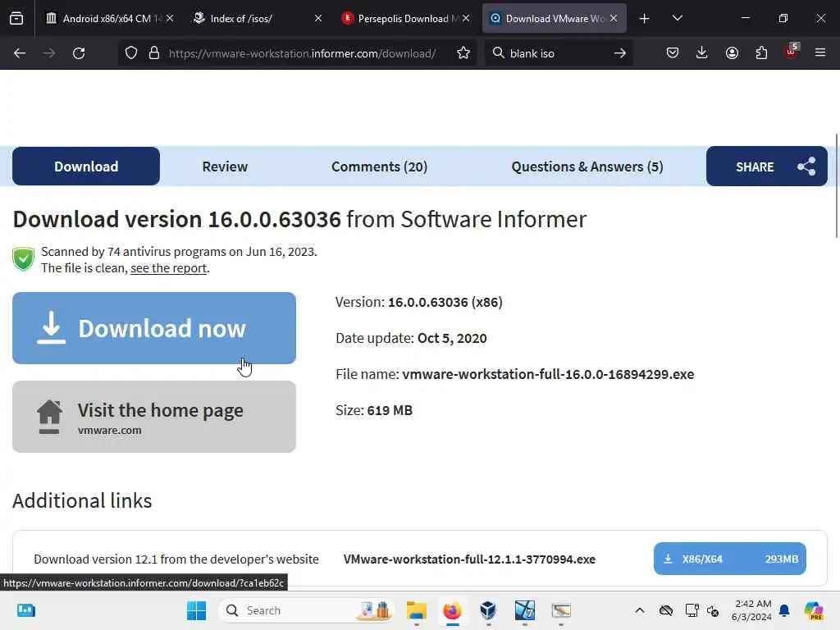Viewport: 840px width, 630px height.
Task: Save page to Pocket
Action: [673, 53]
